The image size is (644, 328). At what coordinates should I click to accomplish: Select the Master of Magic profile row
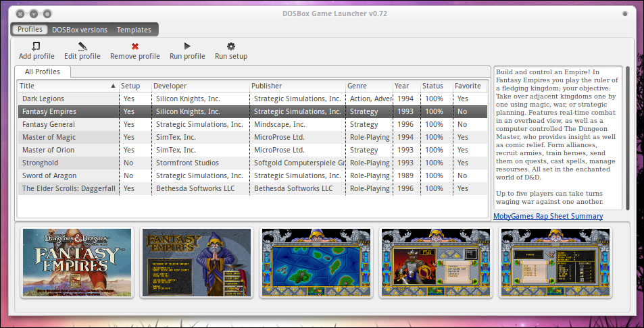point(253,137)
